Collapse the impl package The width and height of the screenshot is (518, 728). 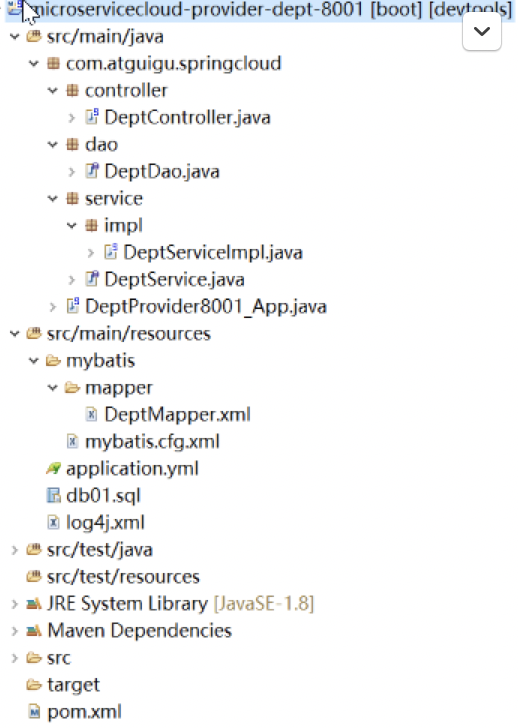pyautogui.click(x=72, y=225)
